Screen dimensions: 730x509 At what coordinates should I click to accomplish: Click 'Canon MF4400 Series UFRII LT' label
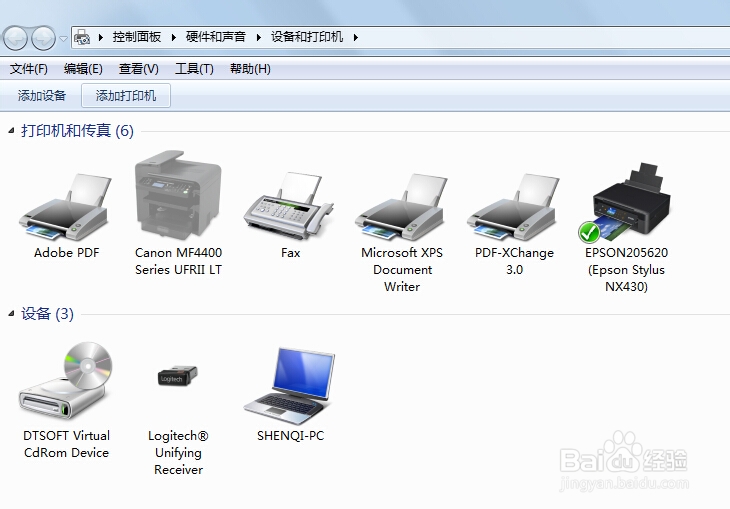(x=178, y=261)
